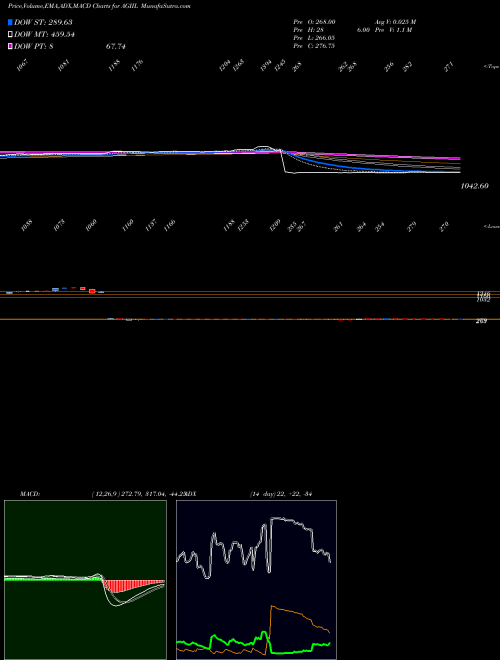Viewport: 500px width, 660px height.
Task: Click the 'Pre O: 268.00' open value
Action: click(314, 22)
